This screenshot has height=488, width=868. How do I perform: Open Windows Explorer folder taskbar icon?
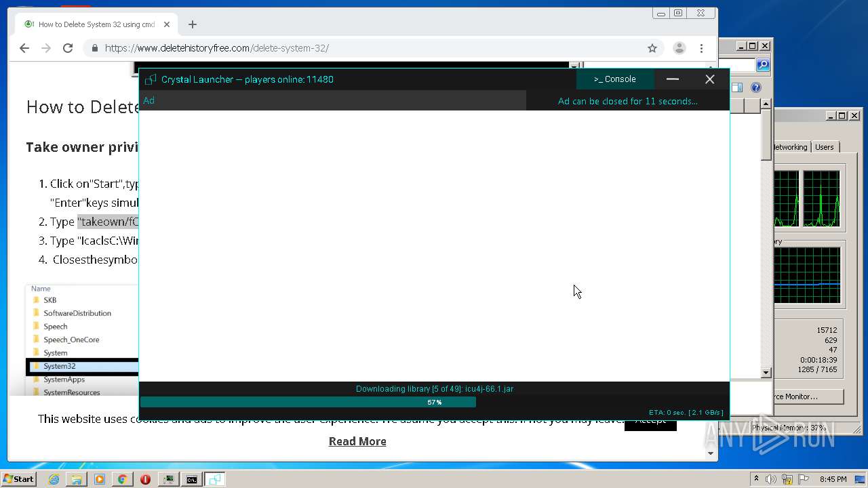click(x=77, y=479)
